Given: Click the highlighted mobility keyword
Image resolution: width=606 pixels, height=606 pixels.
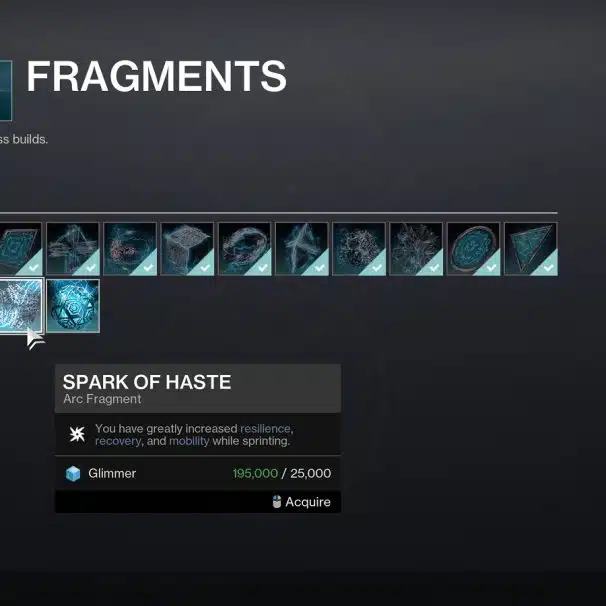Looking at the screenshot, I should 189,441.
